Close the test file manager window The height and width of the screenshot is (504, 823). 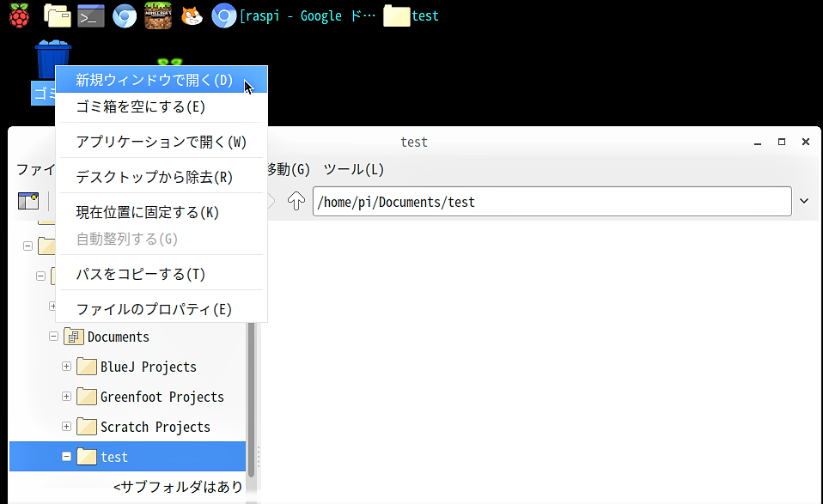coord(806,142)
